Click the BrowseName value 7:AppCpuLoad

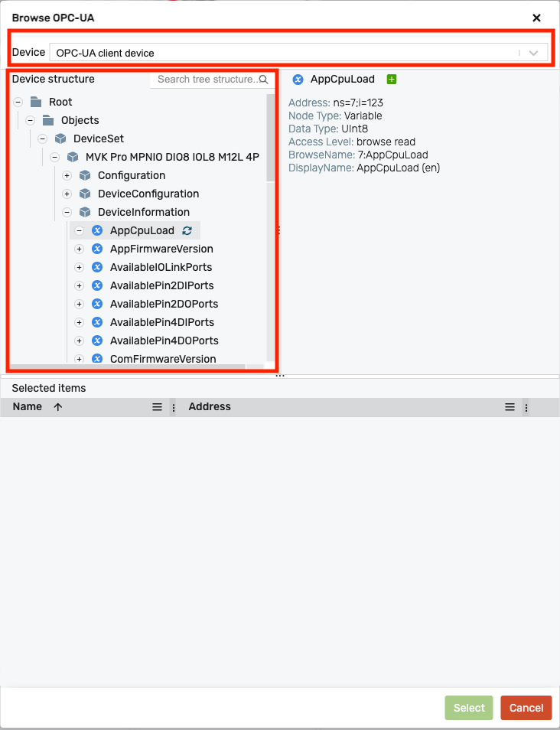coord(393,155)
